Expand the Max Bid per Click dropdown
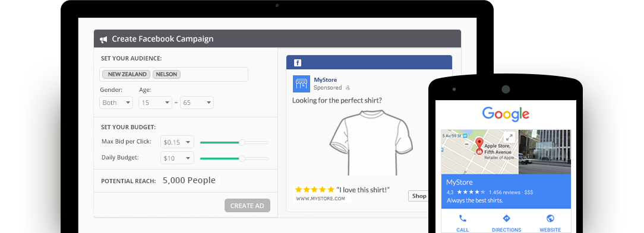Viewport: 644px width, 233px height. [177, 142]
